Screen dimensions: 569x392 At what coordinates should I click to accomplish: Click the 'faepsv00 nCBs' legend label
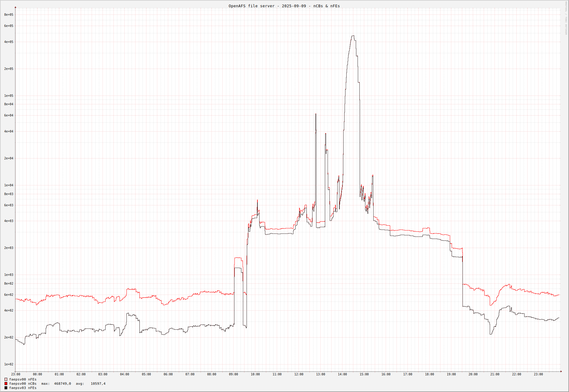click(x=23, y=384)
